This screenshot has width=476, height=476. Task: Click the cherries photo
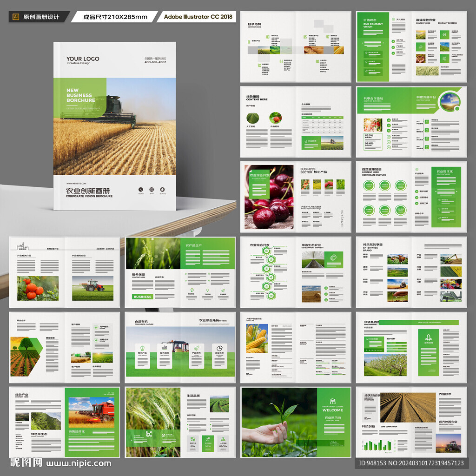[269, 197]
